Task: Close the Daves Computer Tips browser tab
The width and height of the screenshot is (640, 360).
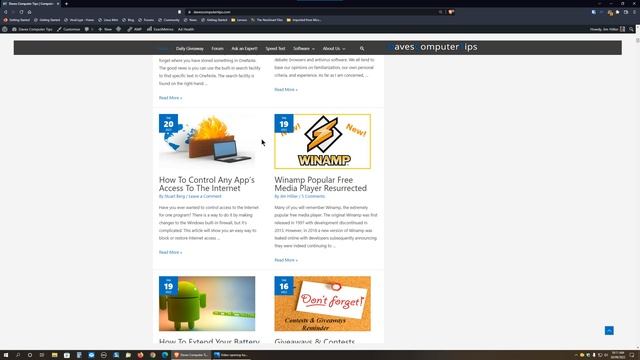Action: (x=58, y=4)
